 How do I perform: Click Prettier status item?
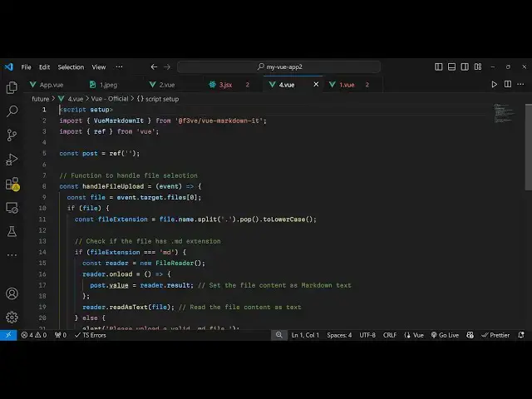tap(495, 335)
